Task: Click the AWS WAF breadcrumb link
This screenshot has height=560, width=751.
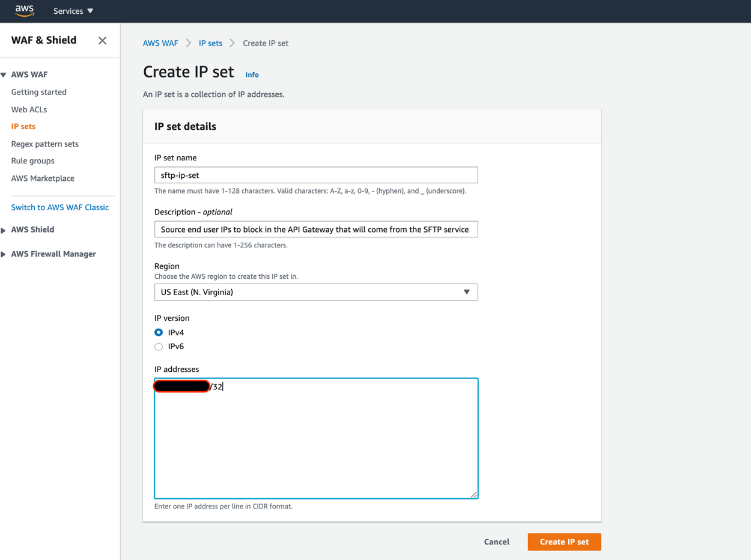Action: pos(160,43)
